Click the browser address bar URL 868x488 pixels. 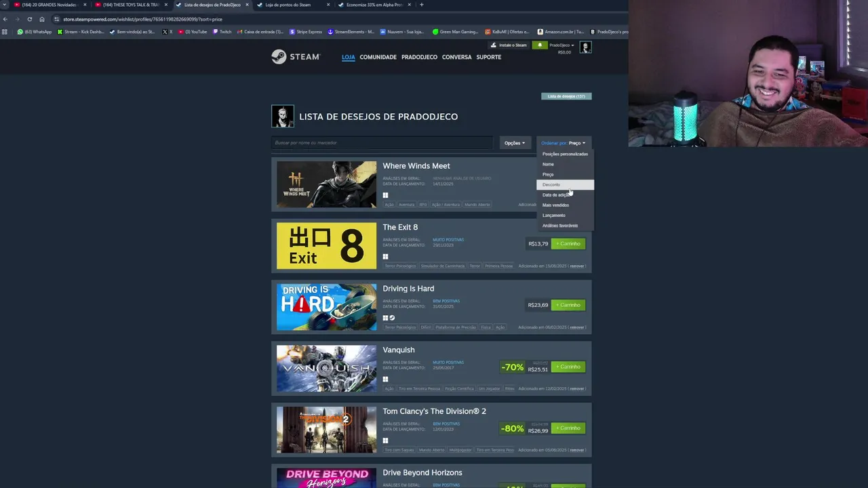(142, 19)
